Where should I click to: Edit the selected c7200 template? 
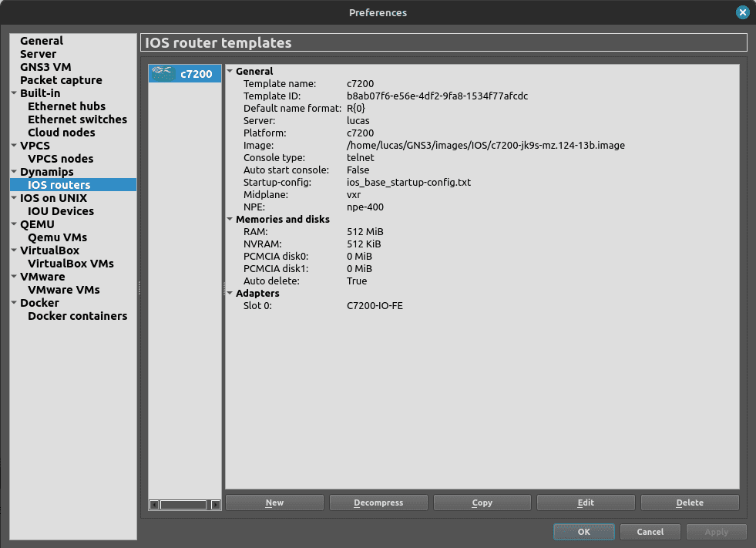point(586,503)
